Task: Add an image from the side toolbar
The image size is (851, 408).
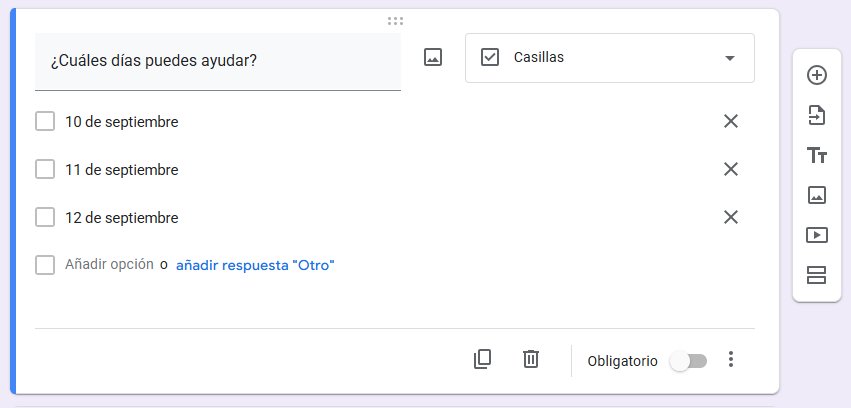Action: click(817, 195)
